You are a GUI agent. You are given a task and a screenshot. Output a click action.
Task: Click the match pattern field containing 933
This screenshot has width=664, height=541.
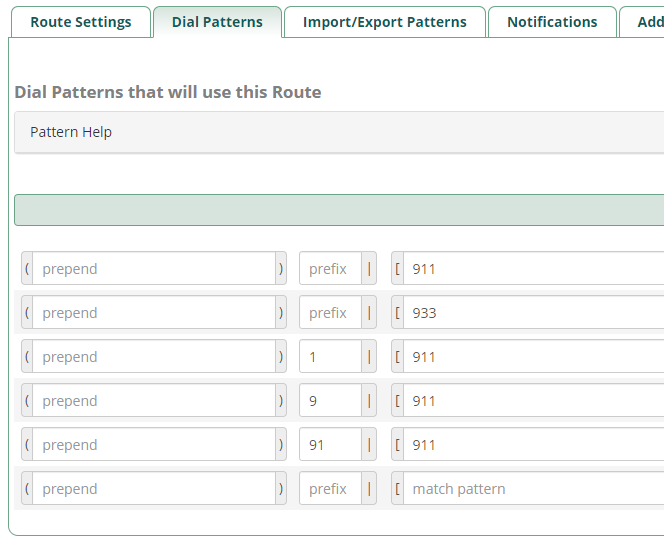click(534, 313)
